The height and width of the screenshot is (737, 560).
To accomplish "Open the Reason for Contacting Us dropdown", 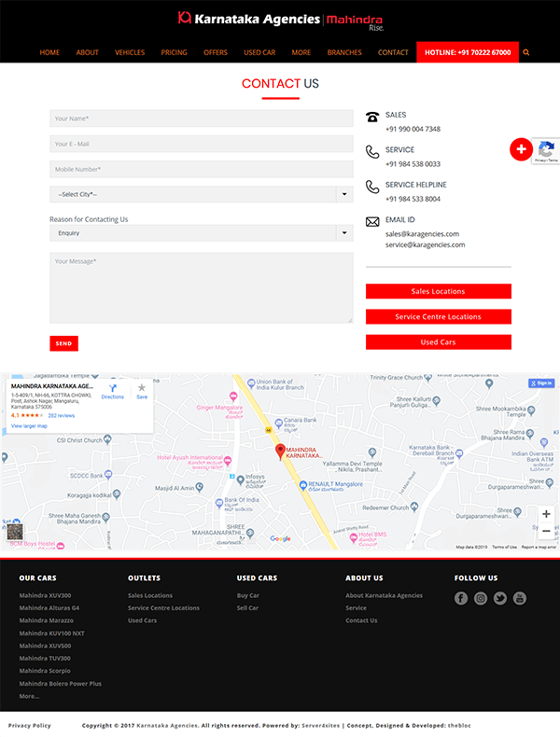I will pos(202,233).
